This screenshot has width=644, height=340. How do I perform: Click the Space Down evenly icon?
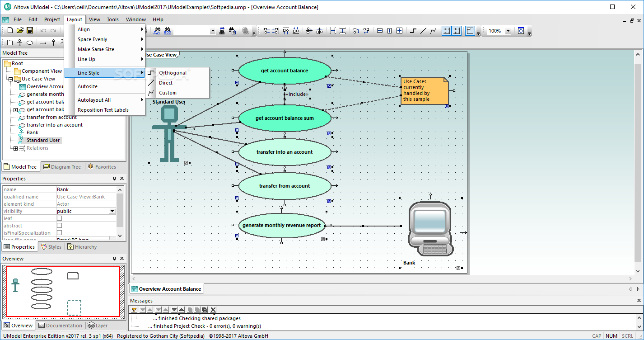[x=342, y=31]
